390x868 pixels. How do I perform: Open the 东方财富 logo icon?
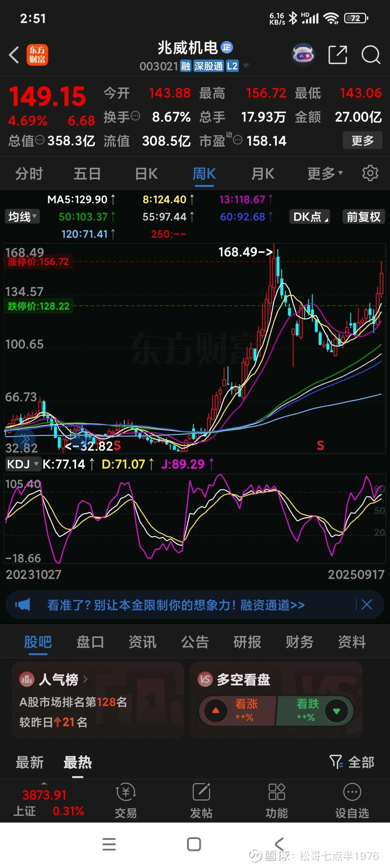(37, 55)
